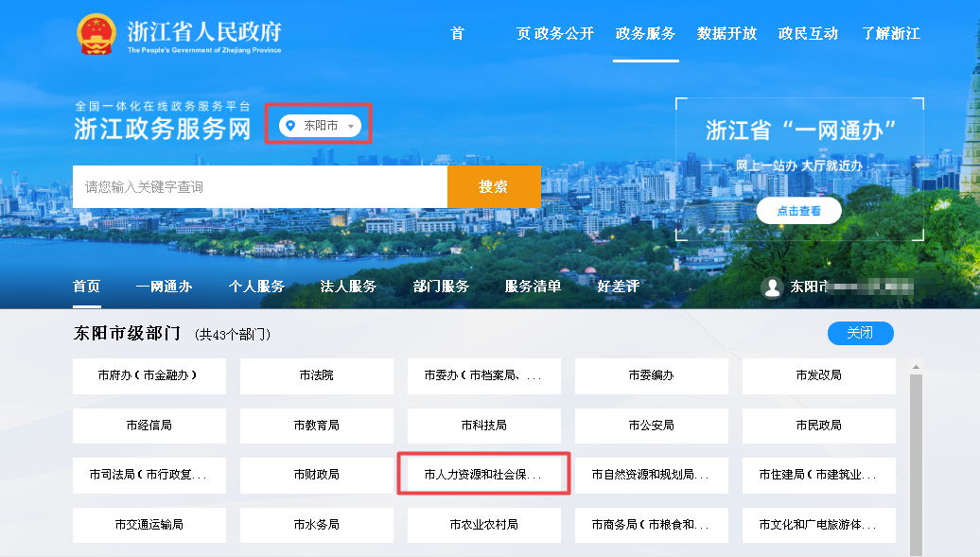980x557 pixels.
Task: Click the 首页 item in the top navigation
Action: point(491,33)
